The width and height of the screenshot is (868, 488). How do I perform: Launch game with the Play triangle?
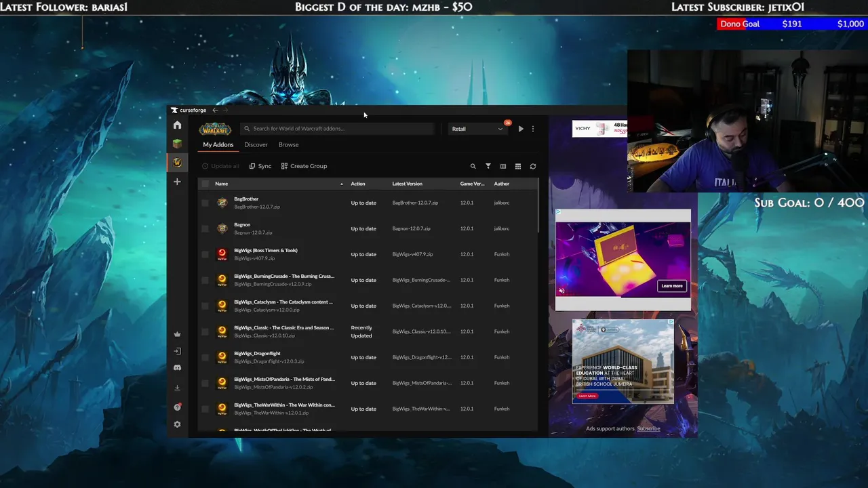coord(521,129)
